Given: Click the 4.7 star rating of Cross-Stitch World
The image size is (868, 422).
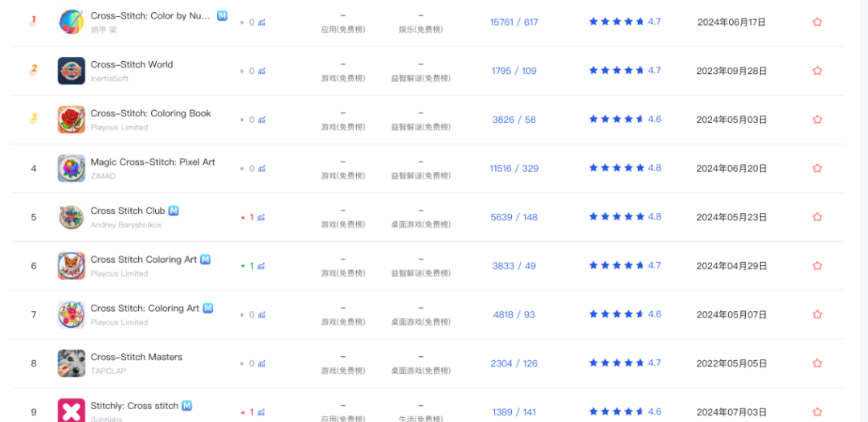Looking at the screenshot, I should pos(625,71).
